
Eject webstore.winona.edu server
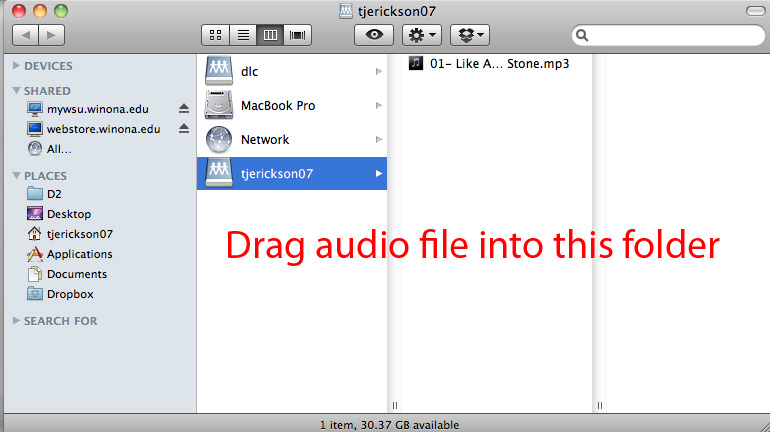tap(183, 129)
